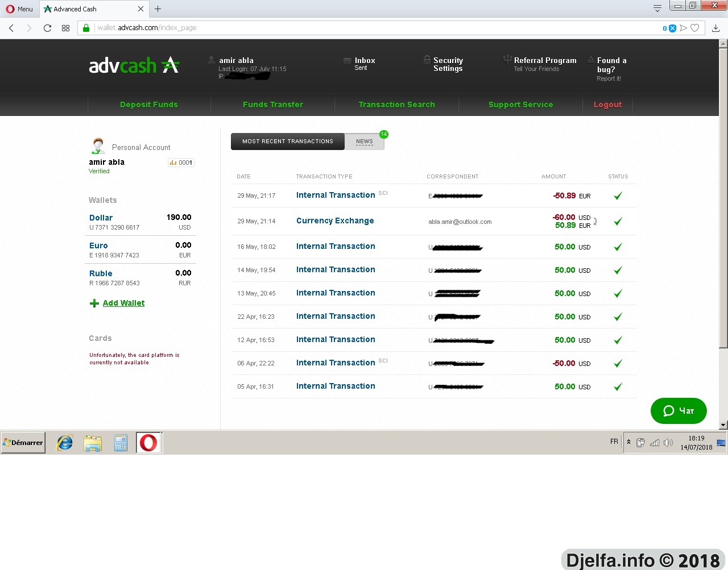Go back in browser history

tap(11, 28)
